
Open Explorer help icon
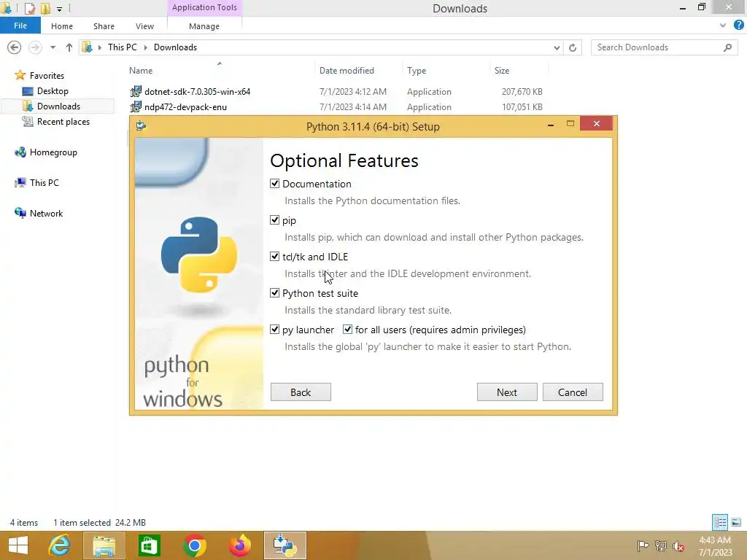[x=738, y=26]
